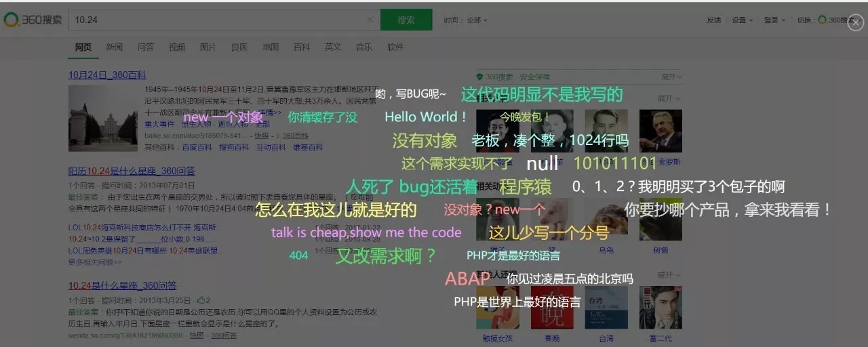Switch to the 问答 tab

coord(146,47)
